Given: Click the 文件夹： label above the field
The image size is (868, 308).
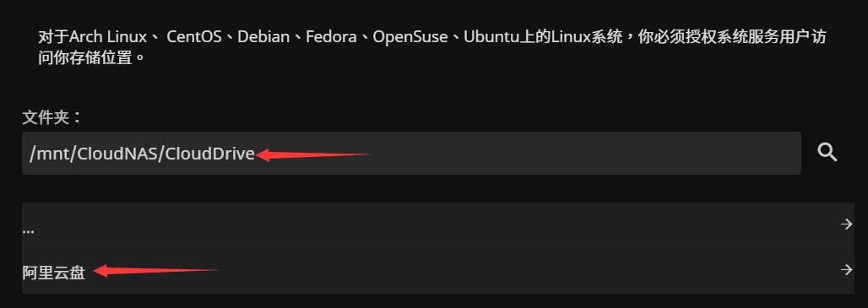Looking at the screenshot, I should tap(52, 117).
